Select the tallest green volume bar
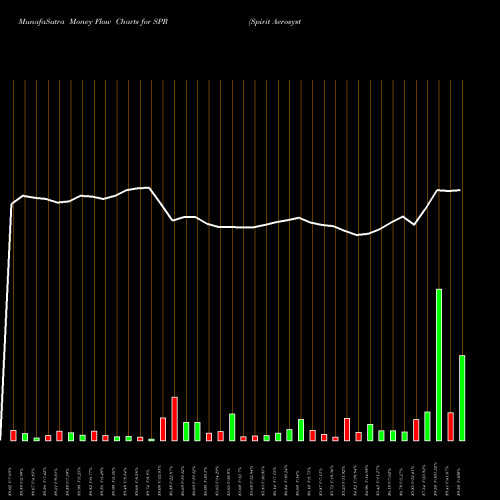 (439, 365)
